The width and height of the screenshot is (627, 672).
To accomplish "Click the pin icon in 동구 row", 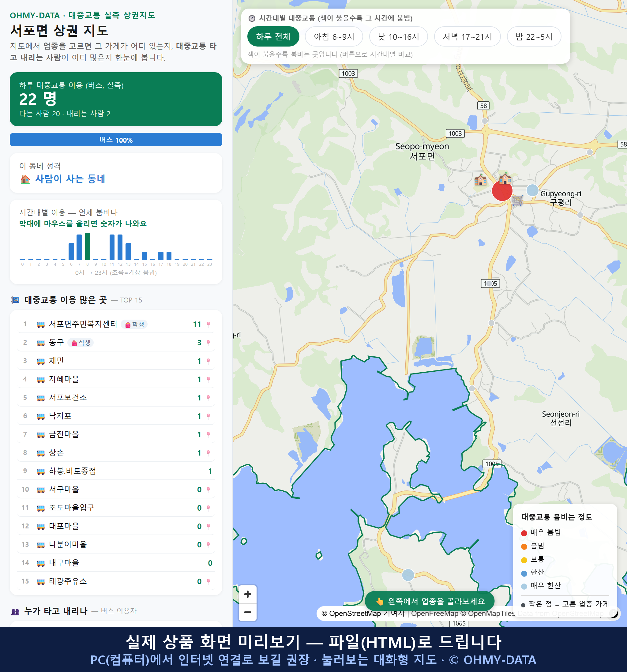I will click(208, 343).
